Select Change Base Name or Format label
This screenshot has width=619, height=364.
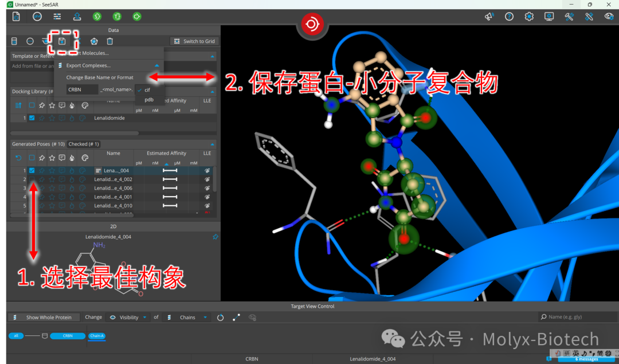100,77
